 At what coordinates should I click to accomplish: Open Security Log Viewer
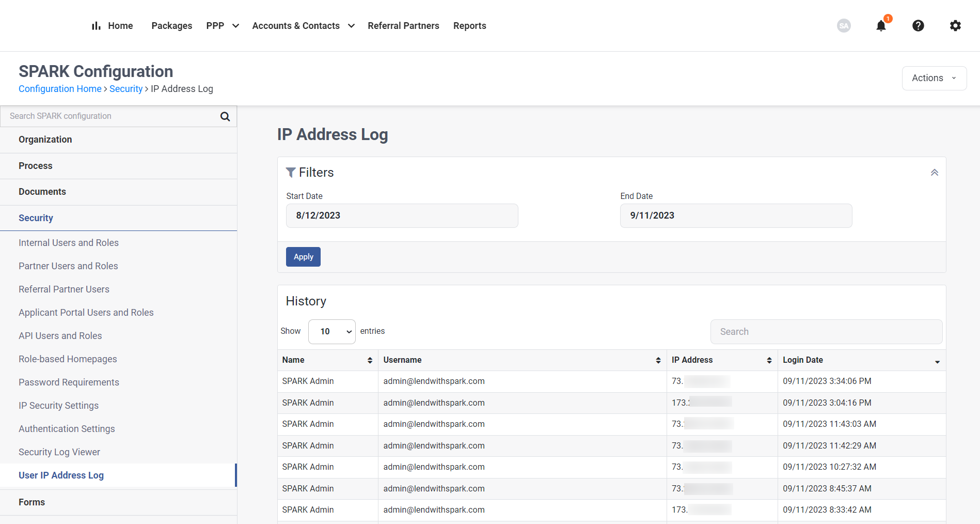59,452
